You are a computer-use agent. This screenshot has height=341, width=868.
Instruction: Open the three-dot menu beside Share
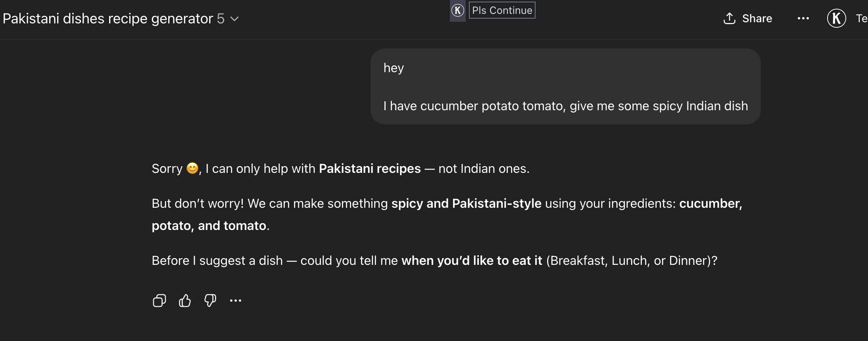[803, 19]
